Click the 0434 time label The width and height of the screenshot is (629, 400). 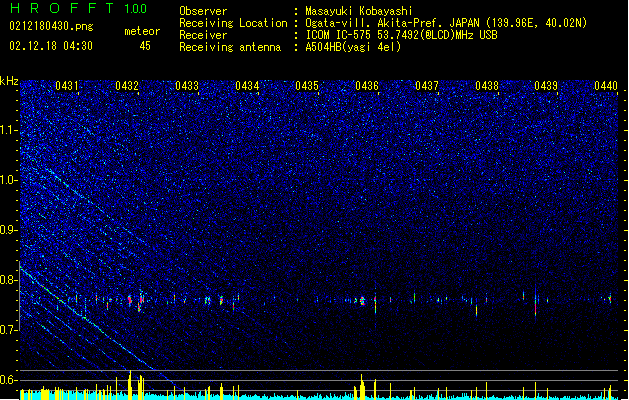[247, 85]
